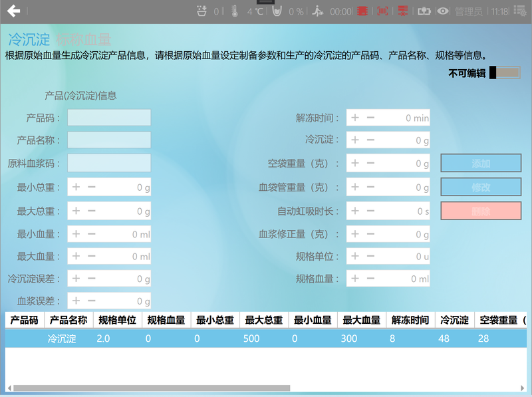This screenshot has height=397, width=532.
Task: Click the 产品码 column header
Action: (x=25, y=320)
